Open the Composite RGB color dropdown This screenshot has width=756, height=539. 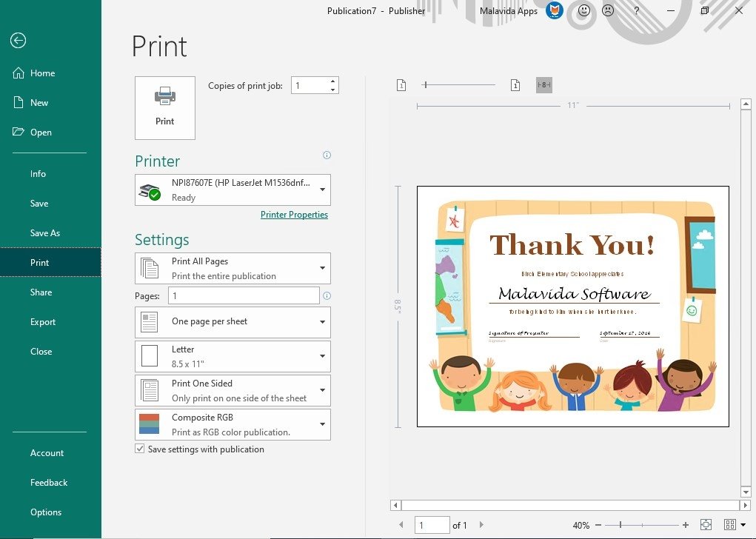point(322,424)
